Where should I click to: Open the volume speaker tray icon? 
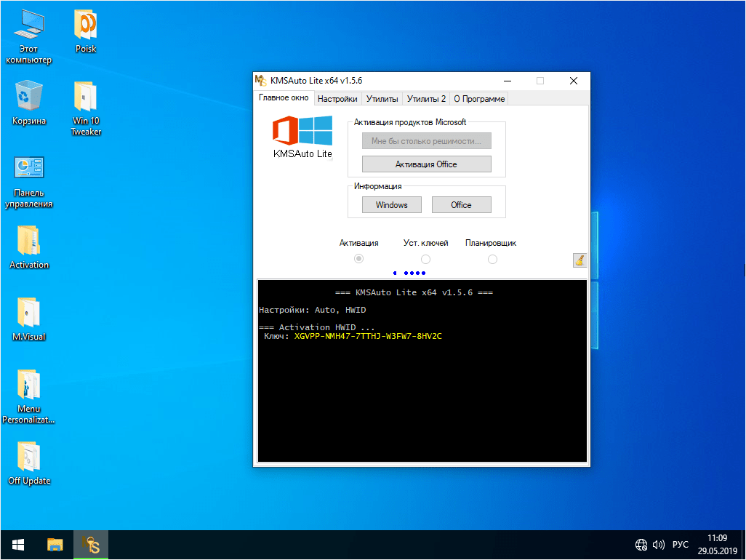click(x=659, y=544)
